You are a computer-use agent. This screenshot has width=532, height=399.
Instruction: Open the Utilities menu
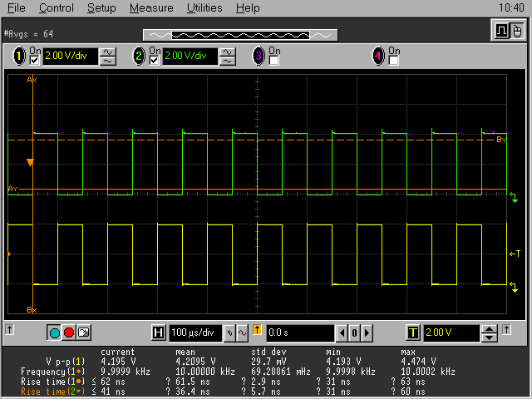tap(204, 7)
